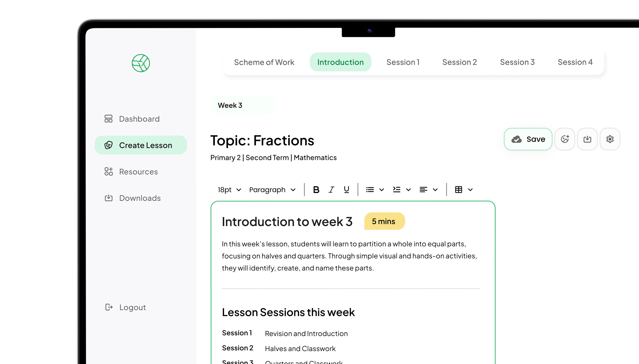Image resolution: width=639 pixels, height=364 pixels.
Task: Click the download icon next to Save
Action: (x=587, y=139)
